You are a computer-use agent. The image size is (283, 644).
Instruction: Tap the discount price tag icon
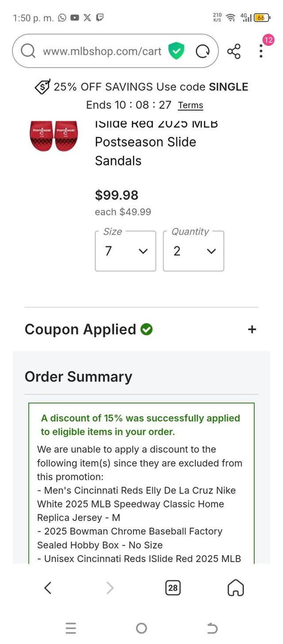pyautogui.click(x=42, y=87)
